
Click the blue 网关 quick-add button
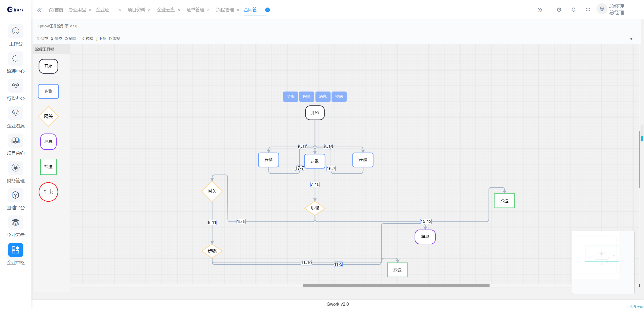pyautogui.click(x=307, y=97)
